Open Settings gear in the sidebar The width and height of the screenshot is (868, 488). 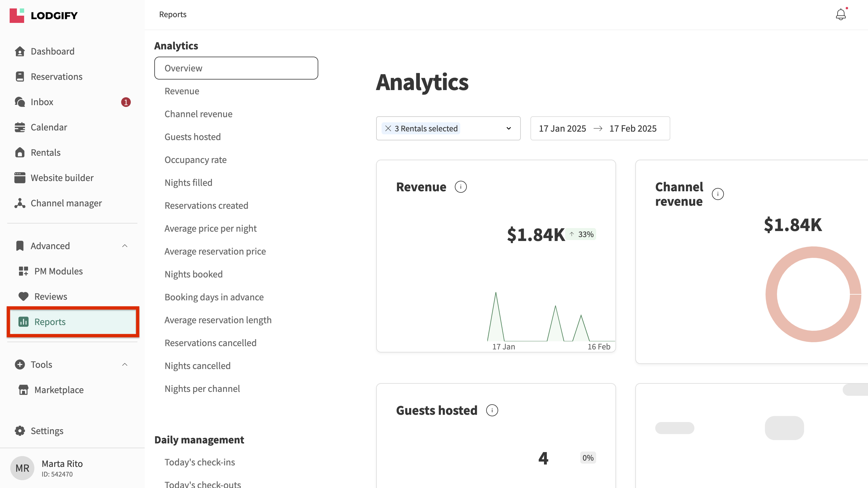pos(20,431)
